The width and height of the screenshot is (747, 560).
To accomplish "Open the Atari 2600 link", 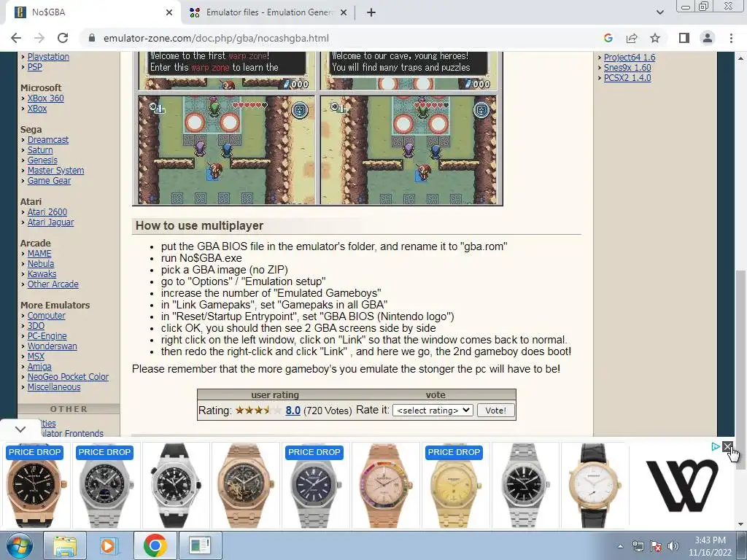I will [x=47, y=212].
